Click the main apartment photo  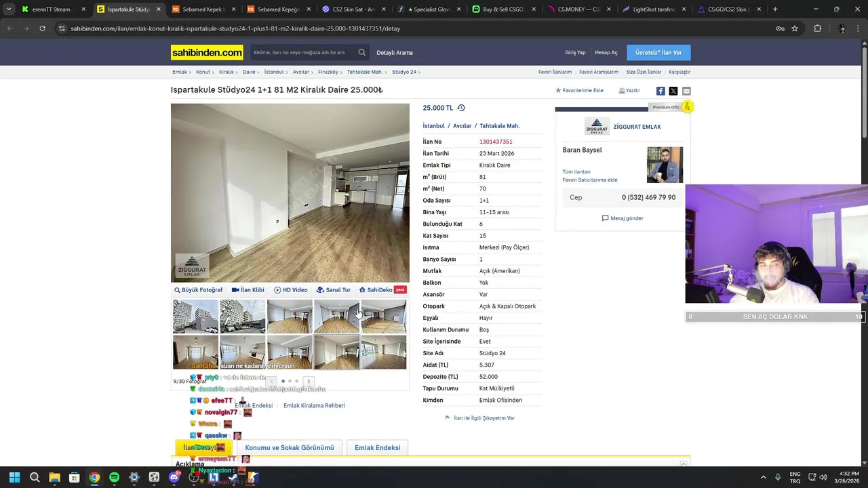[290, 192]
